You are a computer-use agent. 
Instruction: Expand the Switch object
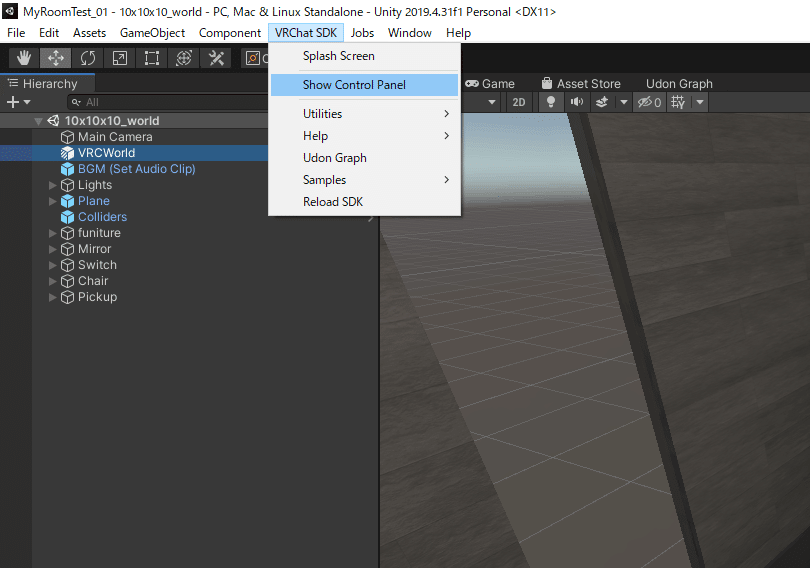[x=52, y=265]
